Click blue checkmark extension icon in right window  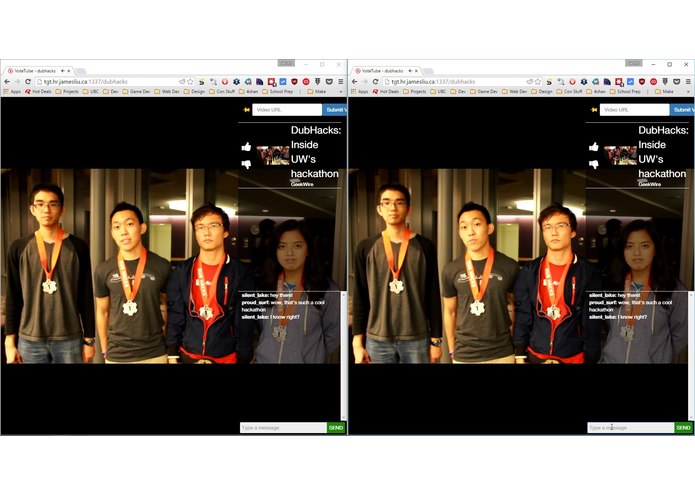pos(630,82)
